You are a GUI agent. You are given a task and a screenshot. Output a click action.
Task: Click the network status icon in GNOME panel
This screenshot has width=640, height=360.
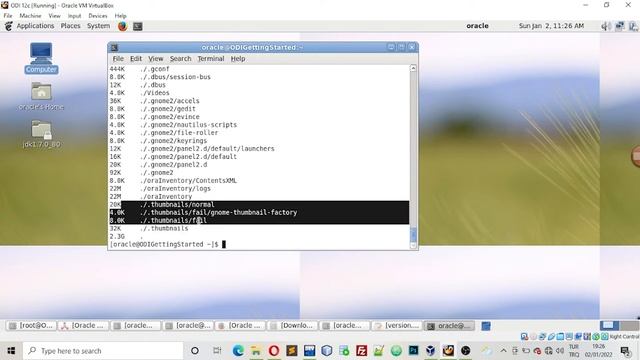pos(620,26)
